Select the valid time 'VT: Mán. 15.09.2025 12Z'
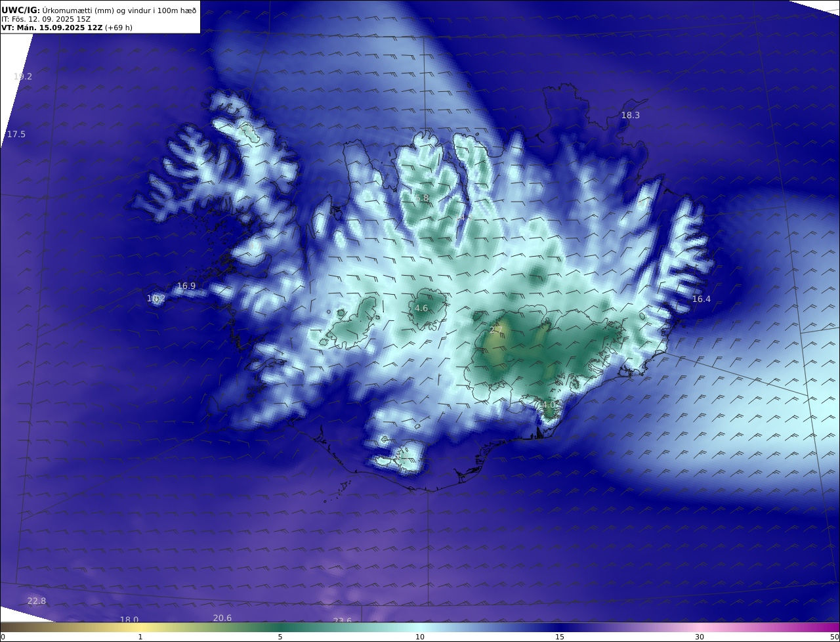 point(52,28)
